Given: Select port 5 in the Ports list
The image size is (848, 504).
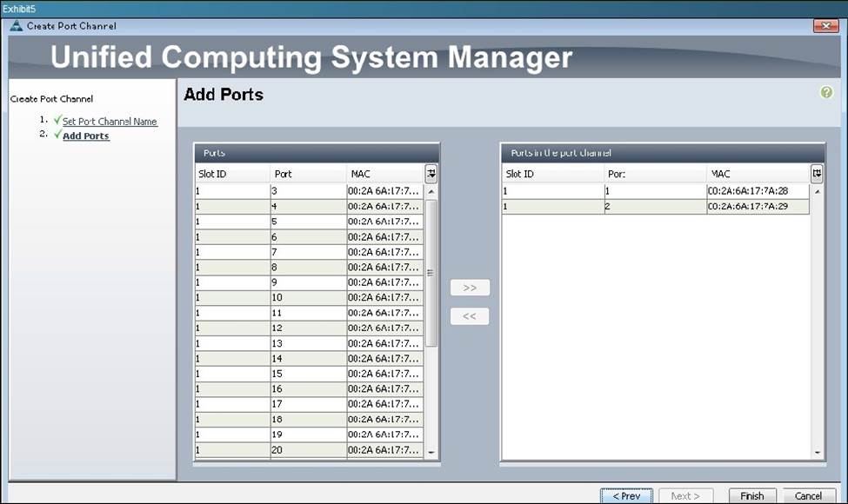Looking at the screenshot, I should pos(310,222).
